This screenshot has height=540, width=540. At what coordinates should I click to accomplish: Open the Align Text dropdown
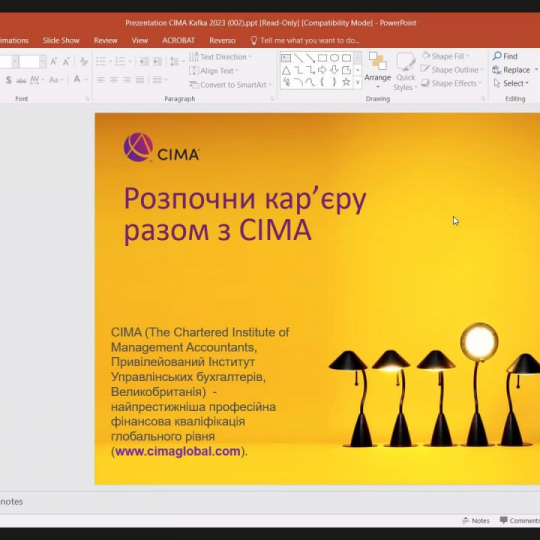214,71
